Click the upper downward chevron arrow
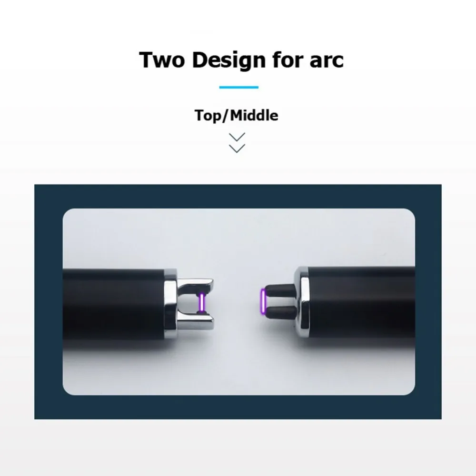The image size is (476, 476). pyautogui.click(x=237, y=137)
